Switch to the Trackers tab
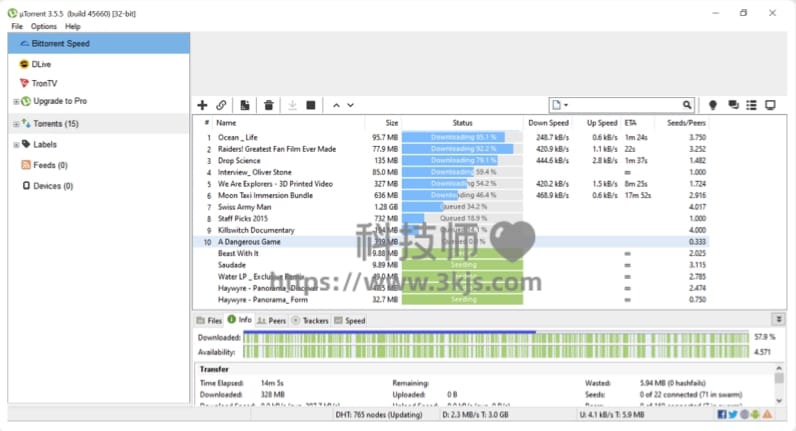The height and width of the screenshot is (431, 796). [x=310, y=320]
